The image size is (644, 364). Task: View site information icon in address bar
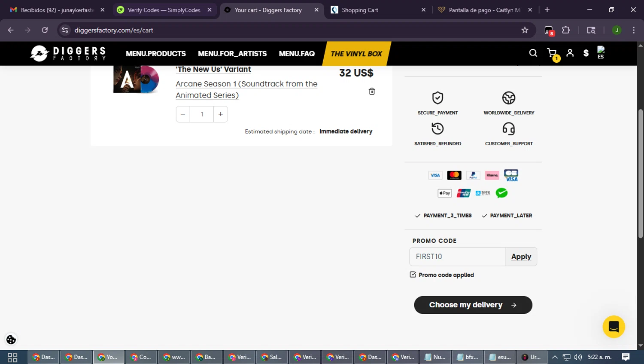[65, 30]
